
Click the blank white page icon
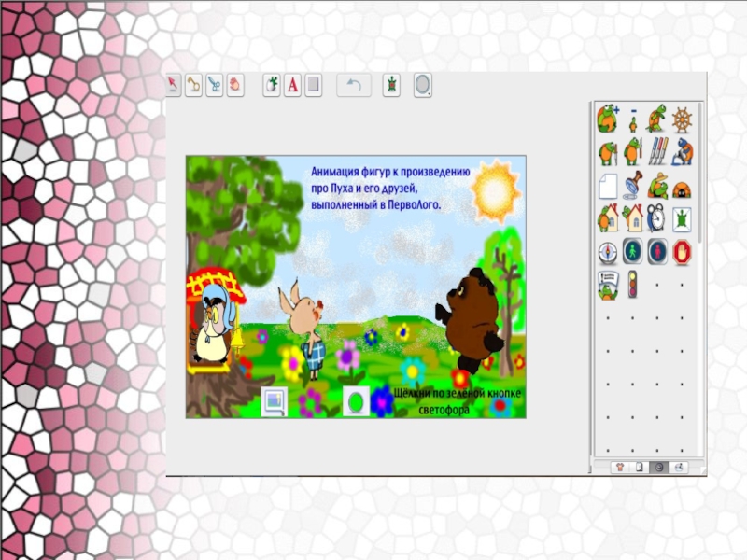tap(608, 186)
